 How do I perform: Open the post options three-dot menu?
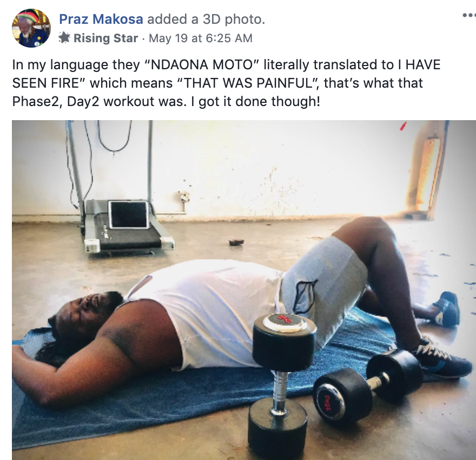click(x=469, y=15)
